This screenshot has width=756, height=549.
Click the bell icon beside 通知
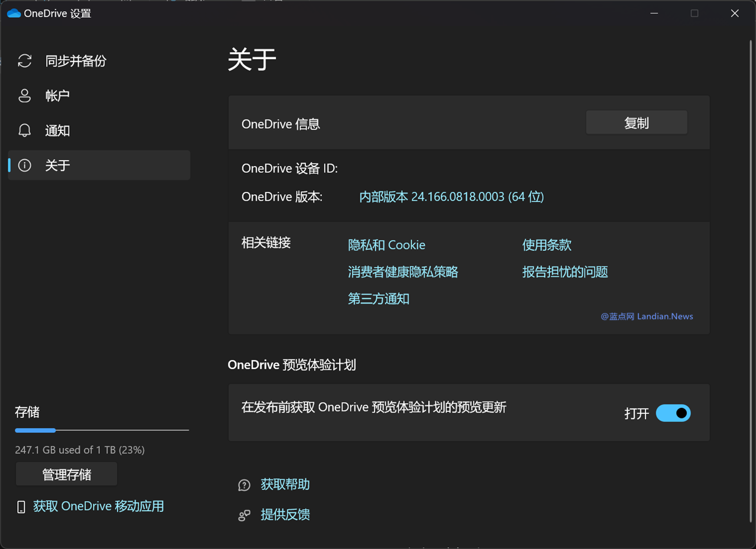pos(24,130)
